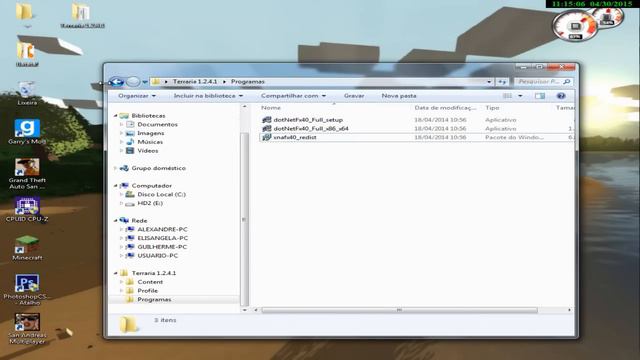This screenshot has height=360, width=640.
Task: Click the search magnifier icon
Action: [567, 82]
